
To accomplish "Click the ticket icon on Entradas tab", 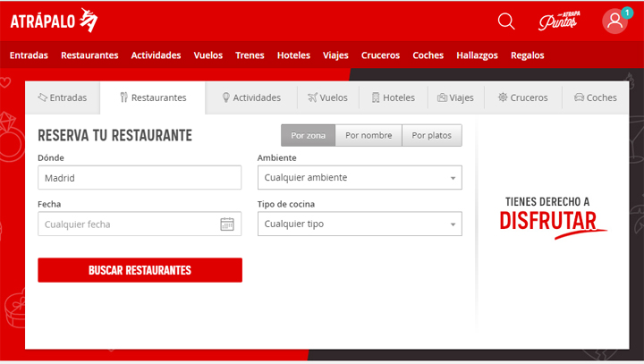I will coord(42,97).
